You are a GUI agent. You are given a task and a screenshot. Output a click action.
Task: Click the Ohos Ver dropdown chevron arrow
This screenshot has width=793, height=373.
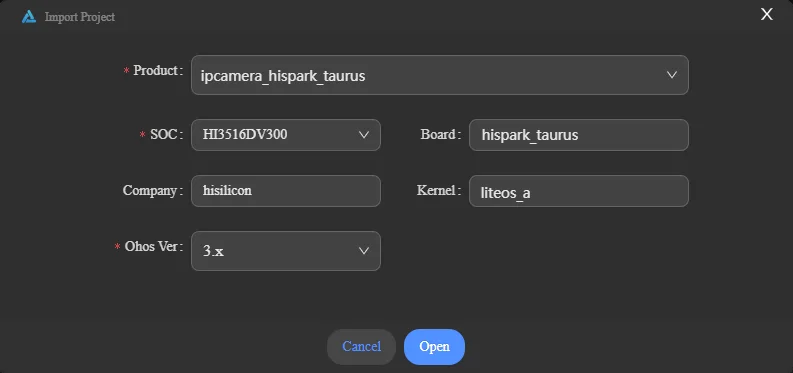pos(364,251)
